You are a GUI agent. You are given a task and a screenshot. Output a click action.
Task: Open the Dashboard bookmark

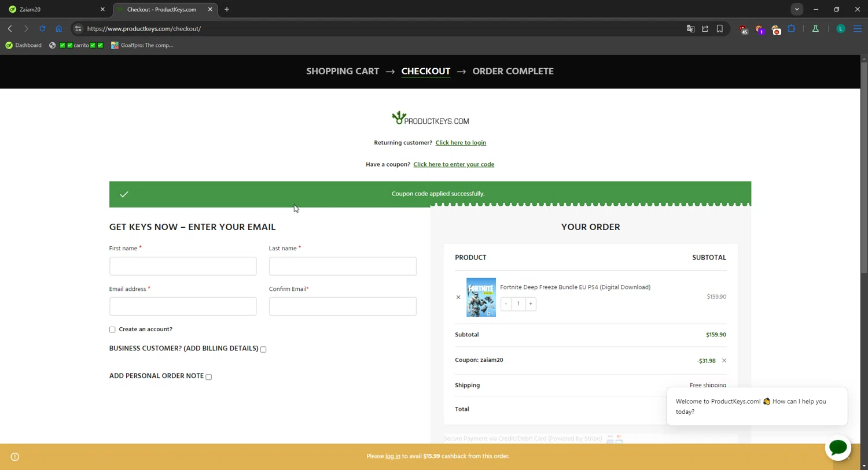click(x=24, y=45)
